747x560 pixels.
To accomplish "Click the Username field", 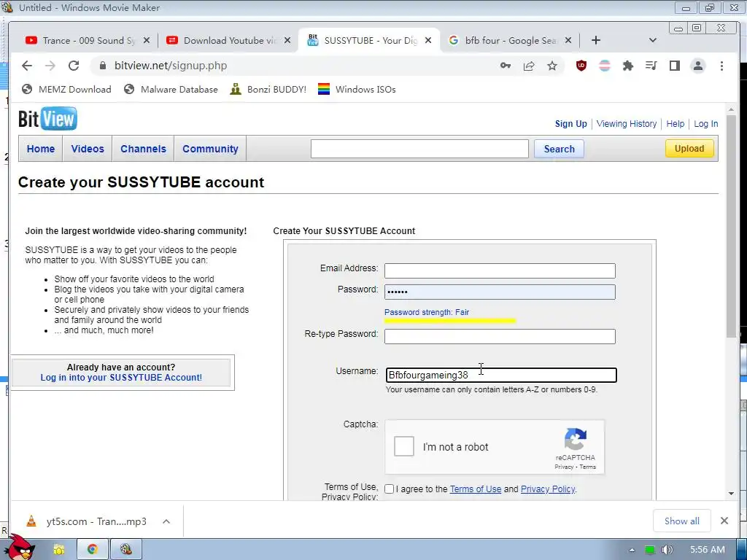I will [501, 376].
